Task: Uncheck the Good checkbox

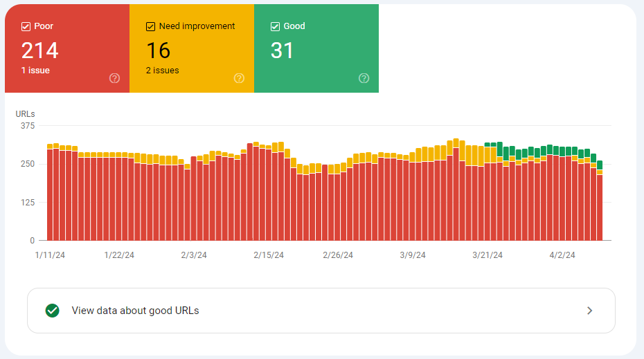Action: (x=275, y=27)
